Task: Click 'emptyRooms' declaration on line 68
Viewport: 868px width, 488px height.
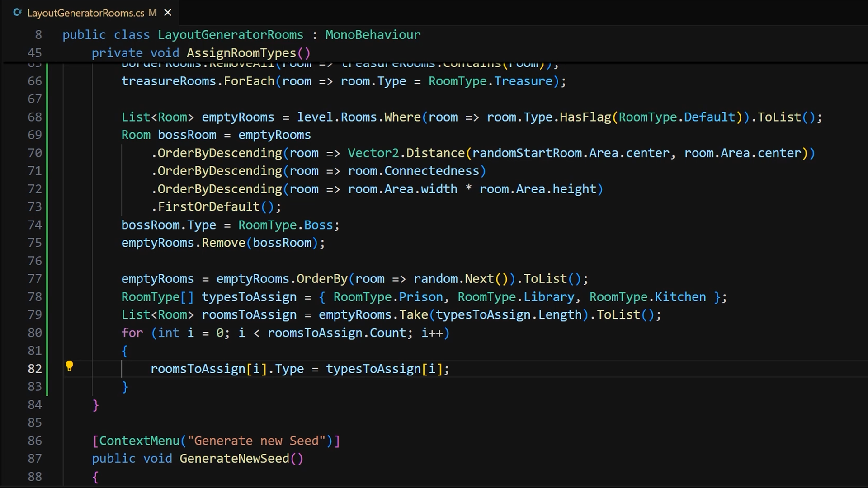Action: tap(238, 117)
